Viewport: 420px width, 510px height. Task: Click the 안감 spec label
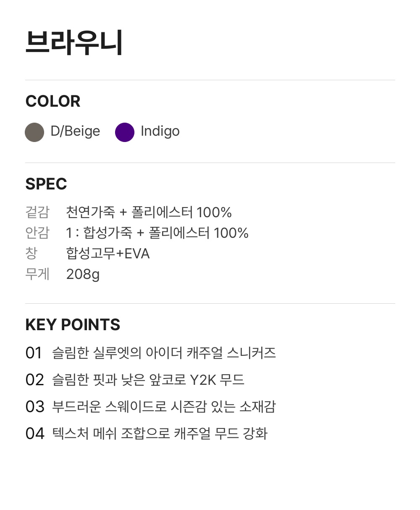pyautogui.click(x=37, y=233)
